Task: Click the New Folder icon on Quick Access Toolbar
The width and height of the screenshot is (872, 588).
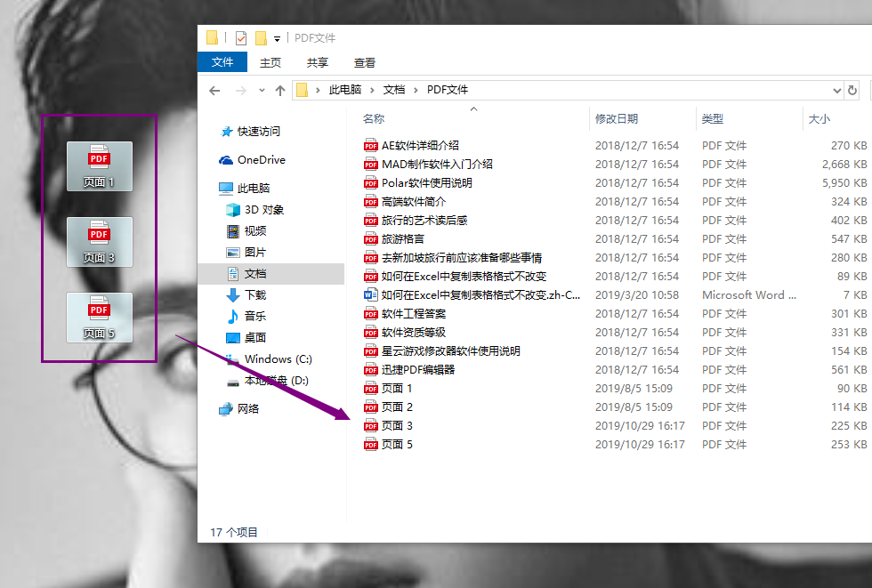Action: tap(262, 37)
